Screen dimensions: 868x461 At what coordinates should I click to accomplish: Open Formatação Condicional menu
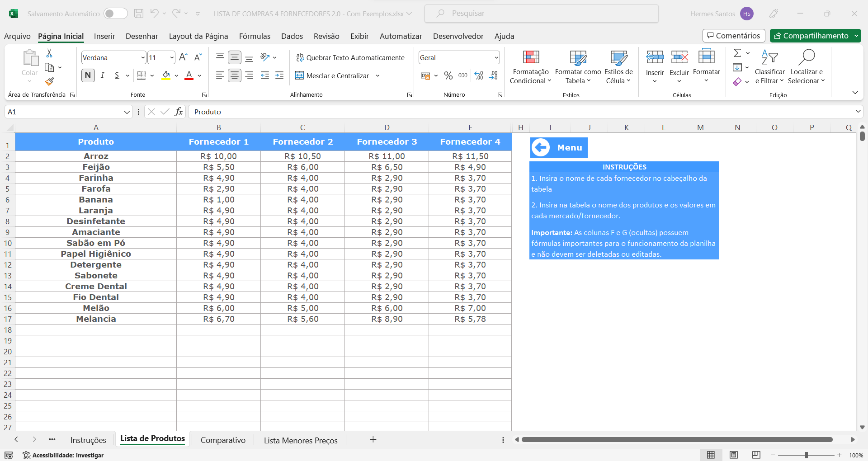click(531, 67)
